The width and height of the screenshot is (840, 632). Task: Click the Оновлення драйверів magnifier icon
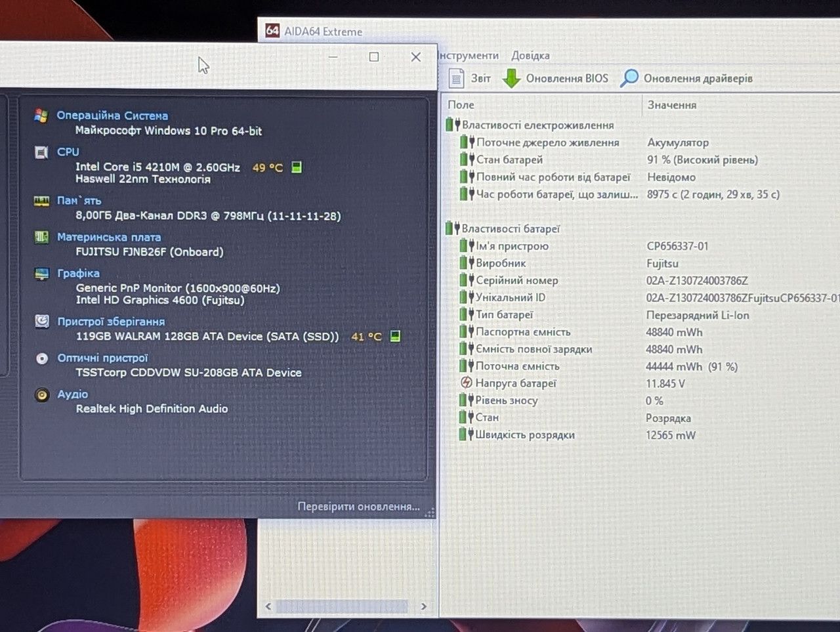pos(629,78)
